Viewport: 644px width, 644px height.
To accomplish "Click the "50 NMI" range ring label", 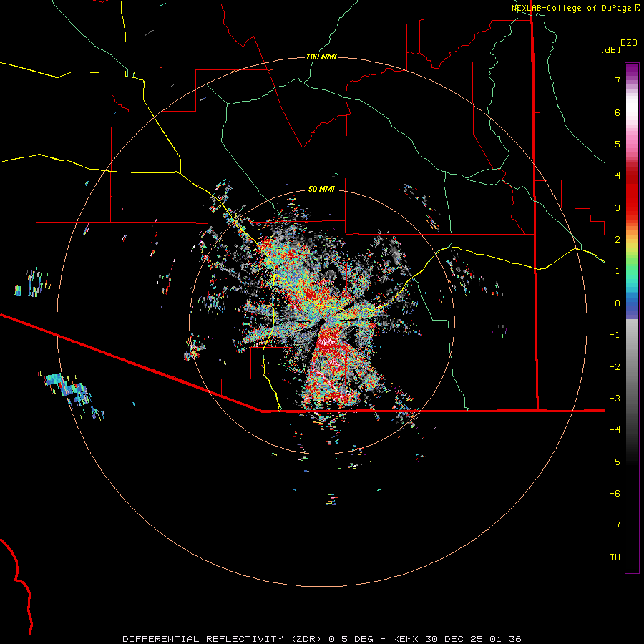I will 321,190.
